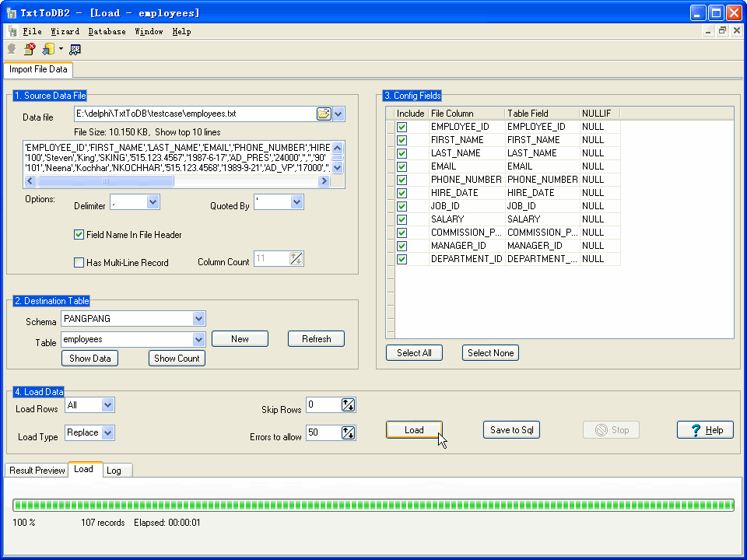Open the Load Type Replace dropdown
Image resolution: width=747 pixels, height=560 pixels.
tap(107, 433)
